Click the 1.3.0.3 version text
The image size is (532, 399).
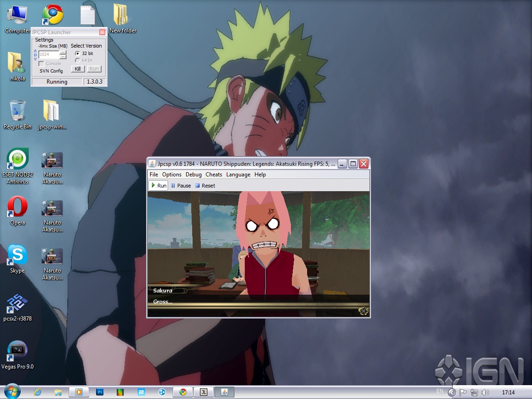[95, 82]
